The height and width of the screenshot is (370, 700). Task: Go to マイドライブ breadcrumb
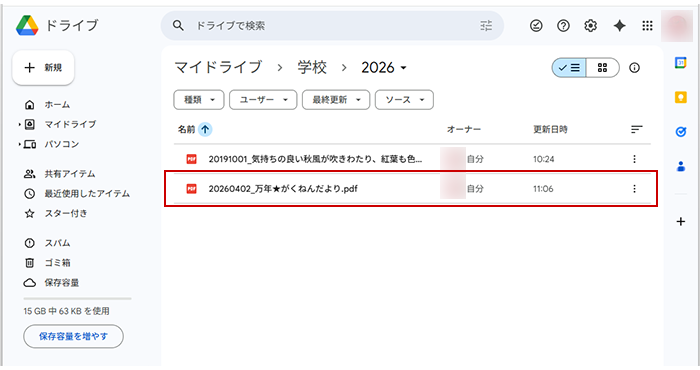[218, 68]
